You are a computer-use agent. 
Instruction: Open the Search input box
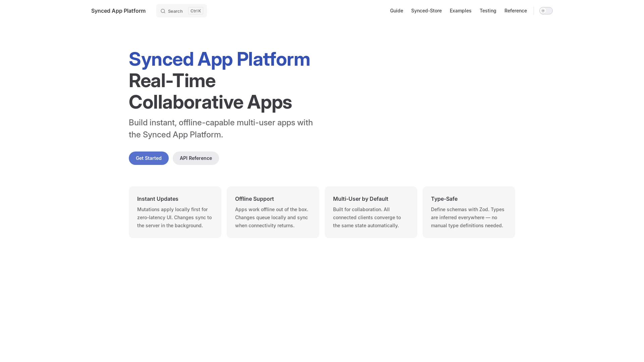(175, 11)
